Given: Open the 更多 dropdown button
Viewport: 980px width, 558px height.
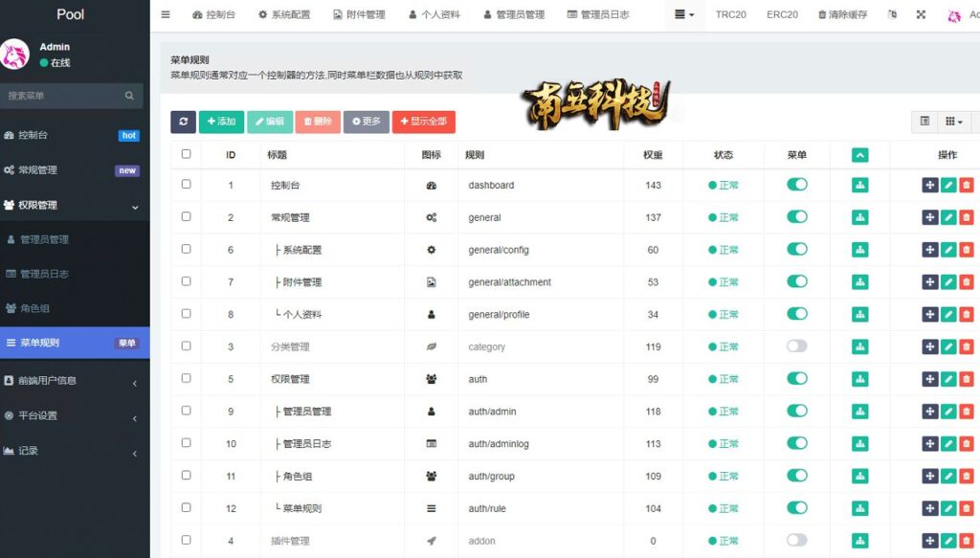Looking at the screenshot, I should pos(367,122).
